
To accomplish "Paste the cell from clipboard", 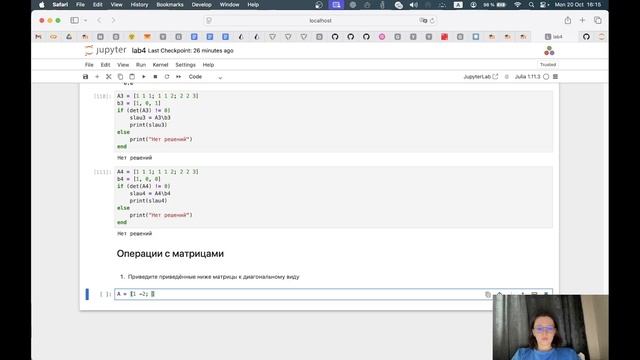I will pos(132,77).
